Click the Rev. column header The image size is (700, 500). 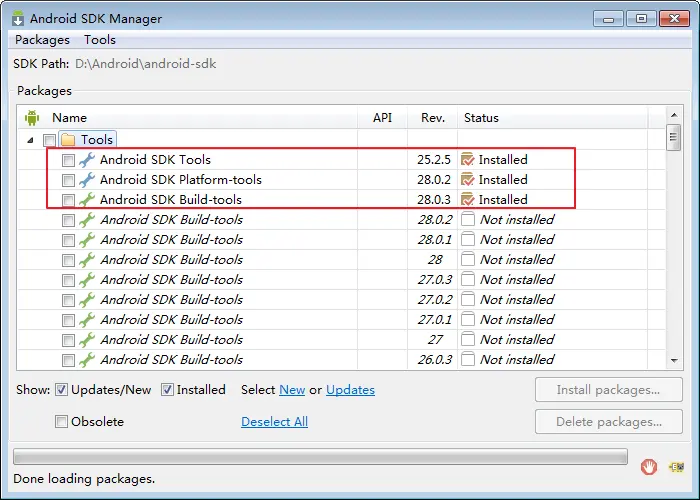433,118
